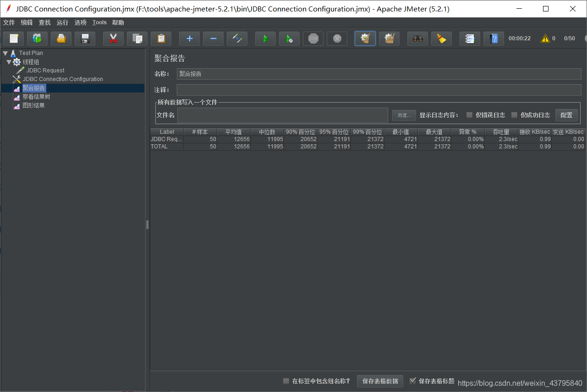The image size is (587, 392).
Task: Click the 平均值 column header
Action: (x=234, y=132)
